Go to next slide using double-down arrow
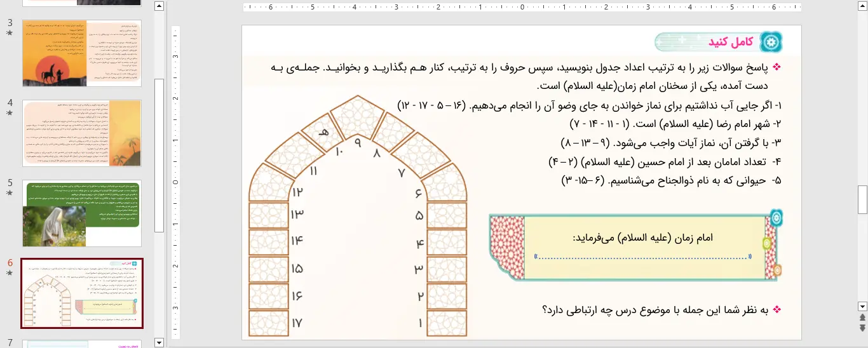Screen dimensions: 868x348 (862, 327)
